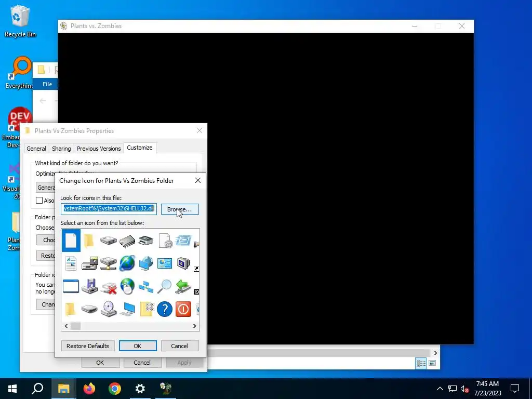Click the Browse... button
Viewport: 532px width, 399px height.
point(180,209)
